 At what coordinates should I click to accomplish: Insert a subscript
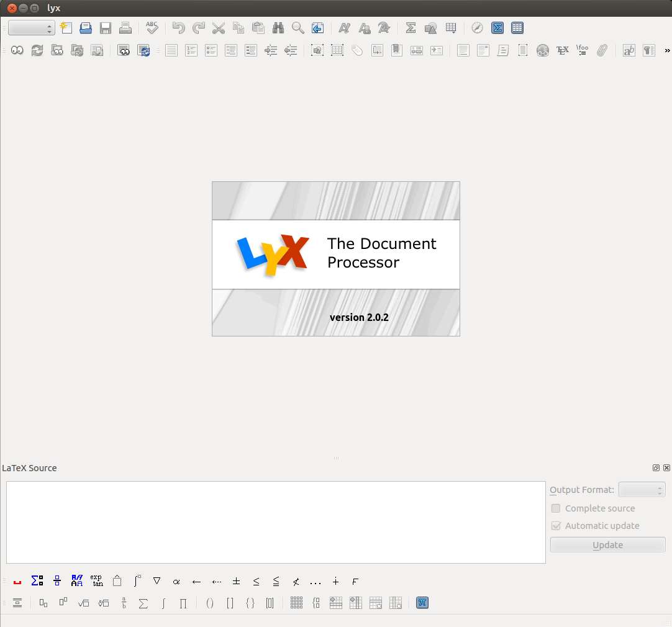(x=43, y=603)
